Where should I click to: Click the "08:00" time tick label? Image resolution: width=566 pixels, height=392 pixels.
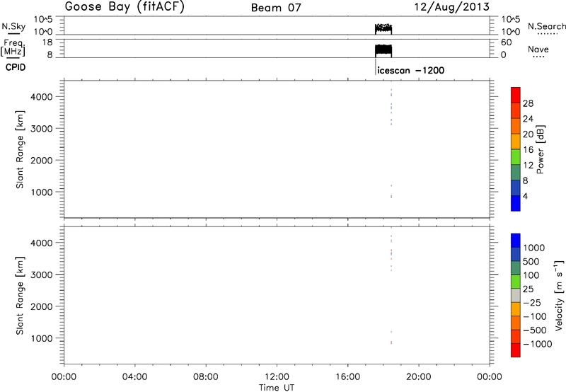tap(206, 377)
